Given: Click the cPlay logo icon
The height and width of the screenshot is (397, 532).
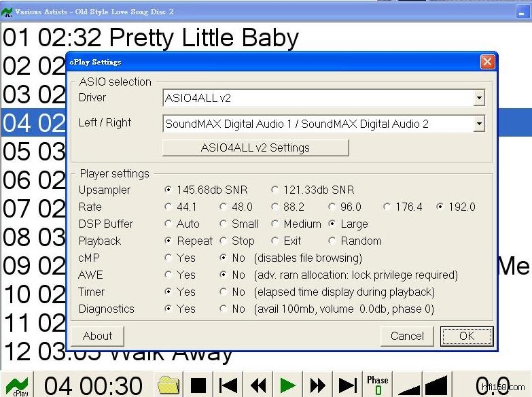Looking at the screenshot, I should click(x=20, y=384).
